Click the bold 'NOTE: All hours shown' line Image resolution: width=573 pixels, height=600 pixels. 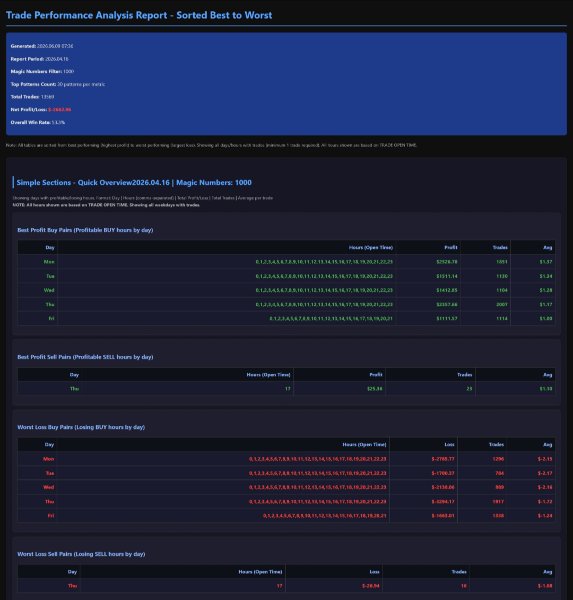[106, 205]
